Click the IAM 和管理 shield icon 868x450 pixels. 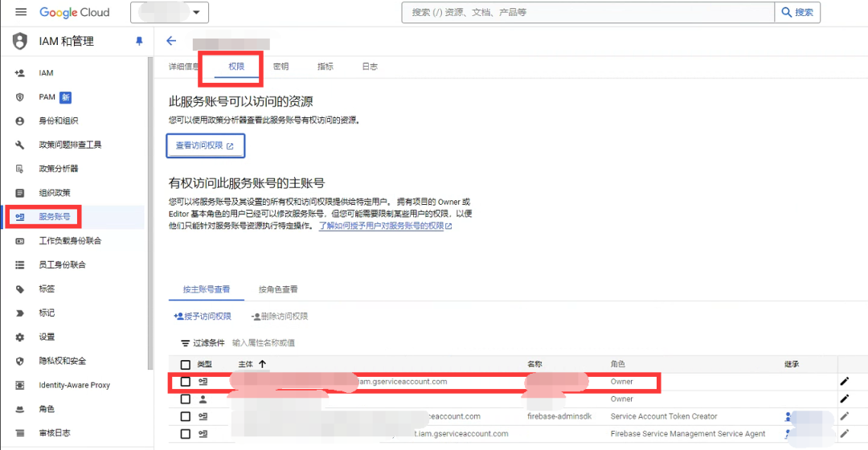coord(20,41)
